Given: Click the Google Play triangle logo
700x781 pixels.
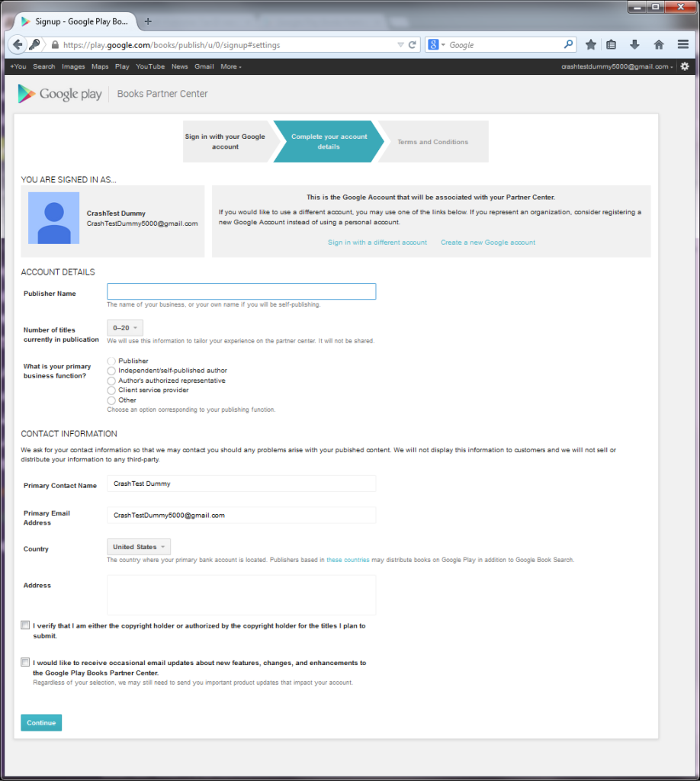Looking at the screenshot, I should coord(26,94).
